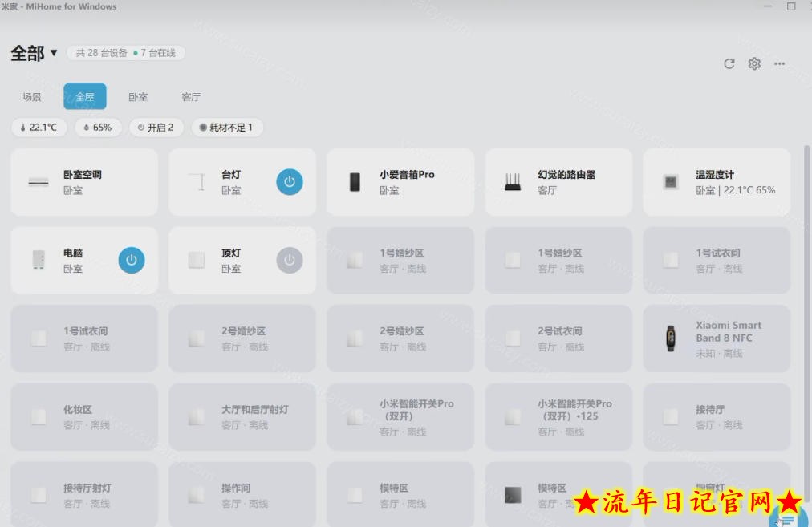This screenshot has height=527, width=812.
Task: Click the 接待厅射灯 switch icon
Action: pos(39,495)
